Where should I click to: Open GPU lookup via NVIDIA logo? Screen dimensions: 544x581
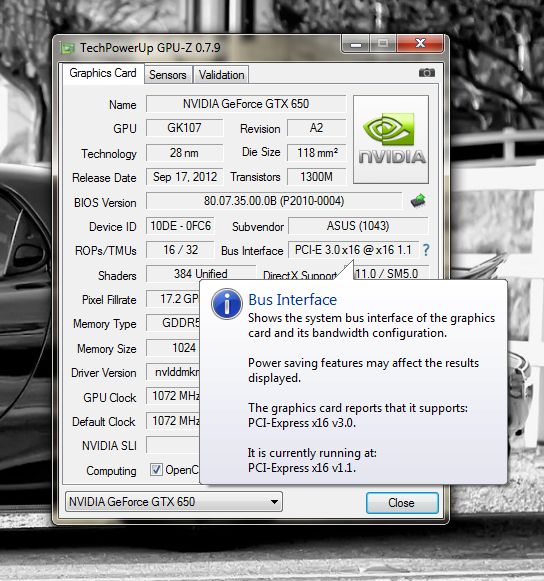click(x=391, y=139)
